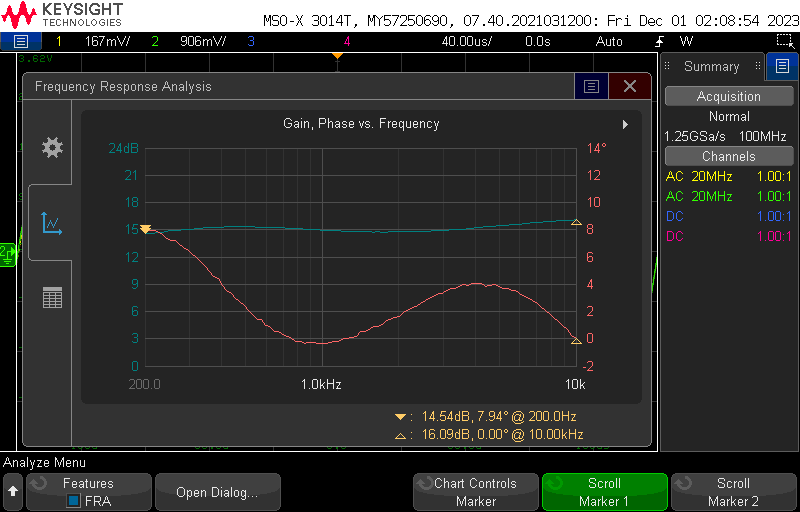
Task: Expand the chart options arrow beside title
Action: pyautogui.click(x=626, y=124)
